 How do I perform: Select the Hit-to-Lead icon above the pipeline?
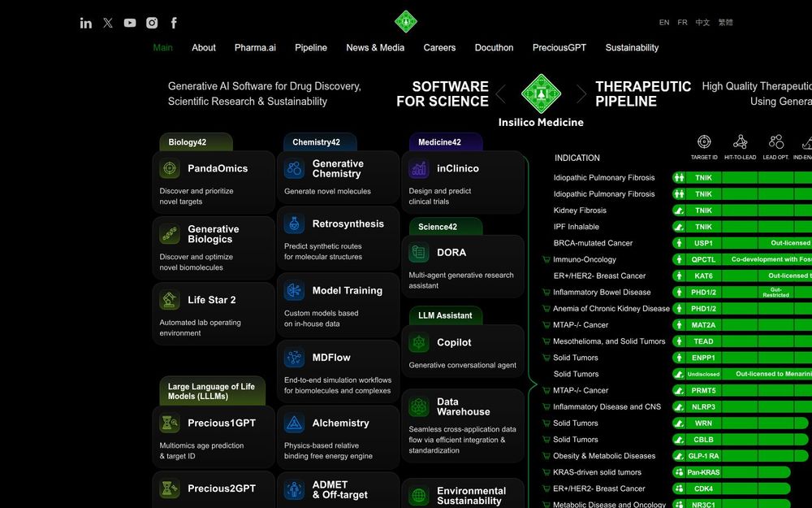741,141
